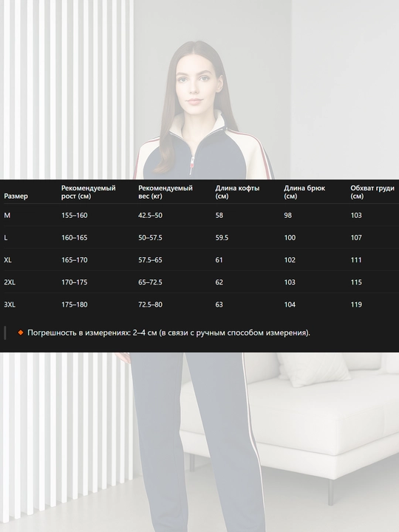Click chest girth value 119

(356, 304)
